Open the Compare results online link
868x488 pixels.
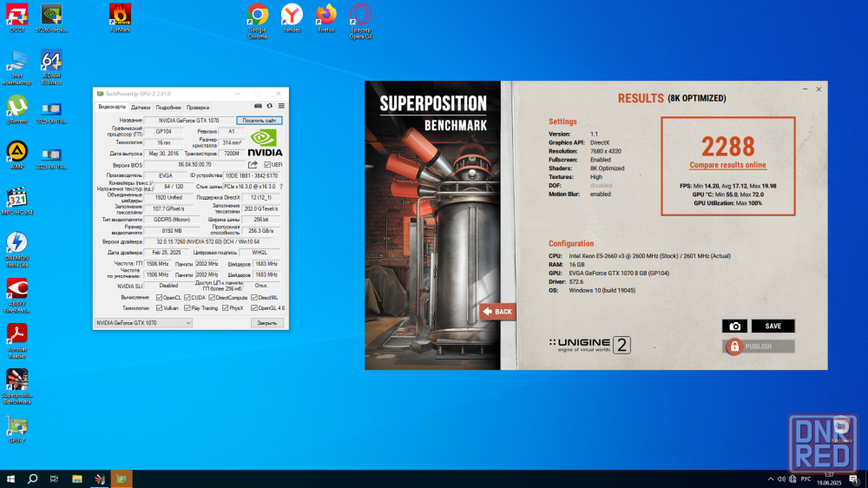point(728,165)
